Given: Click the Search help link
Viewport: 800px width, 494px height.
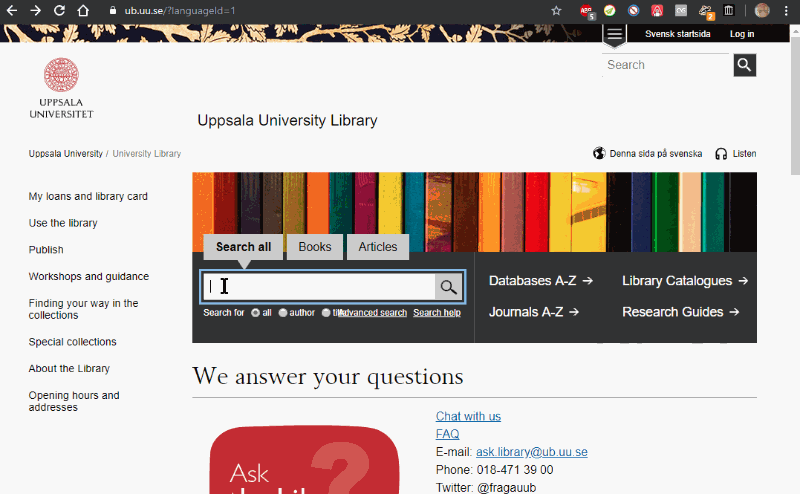Looking at the screenshot, I should [437, 313].
